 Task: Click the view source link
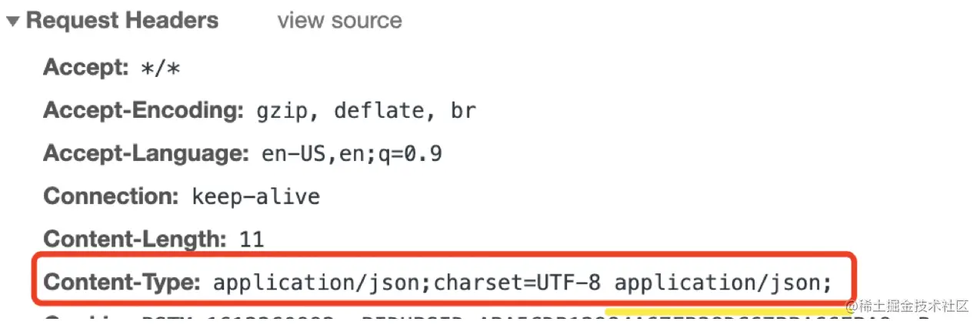click(340, 21)
